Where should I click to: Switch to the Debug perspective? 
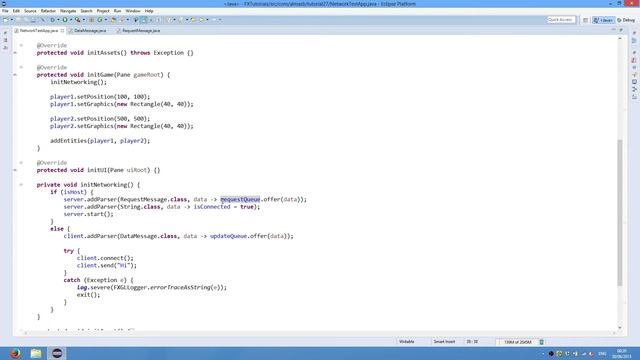626,20
